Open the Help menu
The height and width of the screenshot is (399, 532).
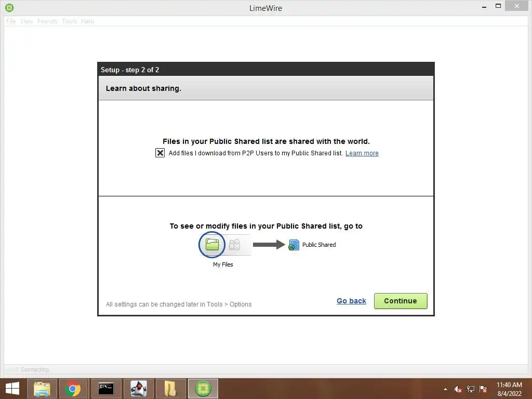87,21
